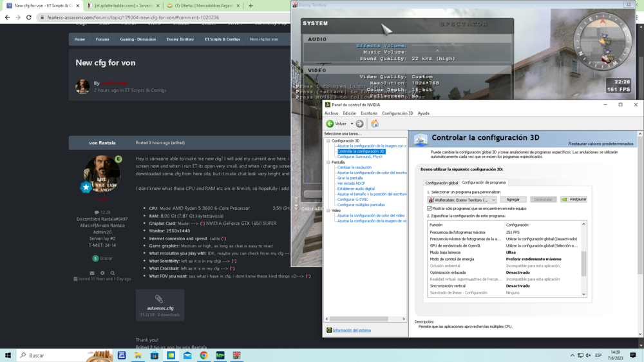Open the Wolfenstein: Enemy Territory program dropdown
The height and width of the screenshot is (362, 644).
click(x=462, y=200)
